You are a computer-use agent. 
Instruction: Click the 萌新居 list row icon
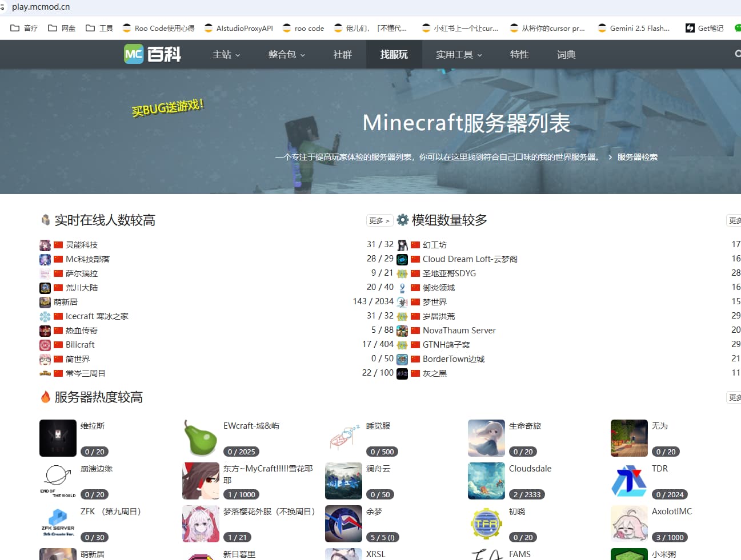[x=45, y=303]
